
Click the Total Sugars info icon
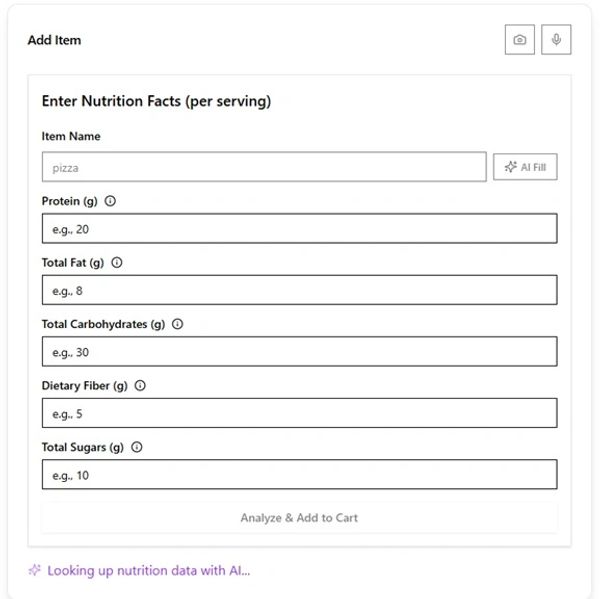point(137,447)
